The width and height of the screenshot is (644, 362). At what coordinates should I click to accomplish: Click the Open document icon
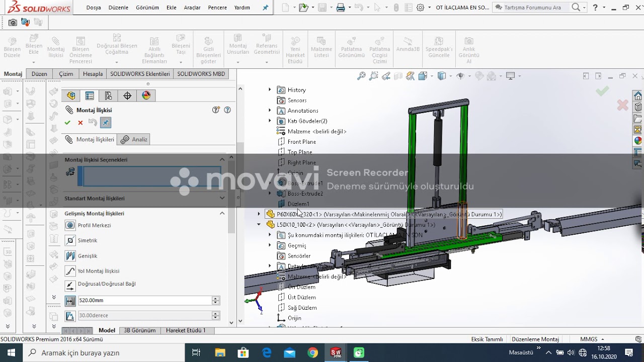point(303,8)
